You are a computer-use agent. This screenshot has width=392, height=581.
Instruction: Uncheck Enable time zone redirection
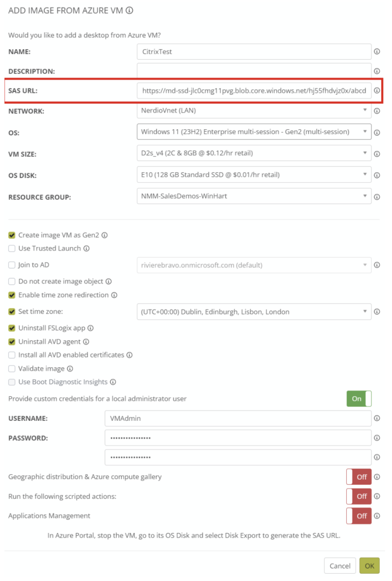12,295
